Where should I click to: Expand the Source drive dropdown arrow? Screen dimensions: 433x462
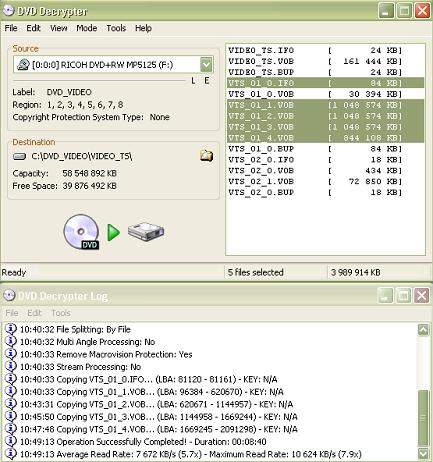coord(206,65)
